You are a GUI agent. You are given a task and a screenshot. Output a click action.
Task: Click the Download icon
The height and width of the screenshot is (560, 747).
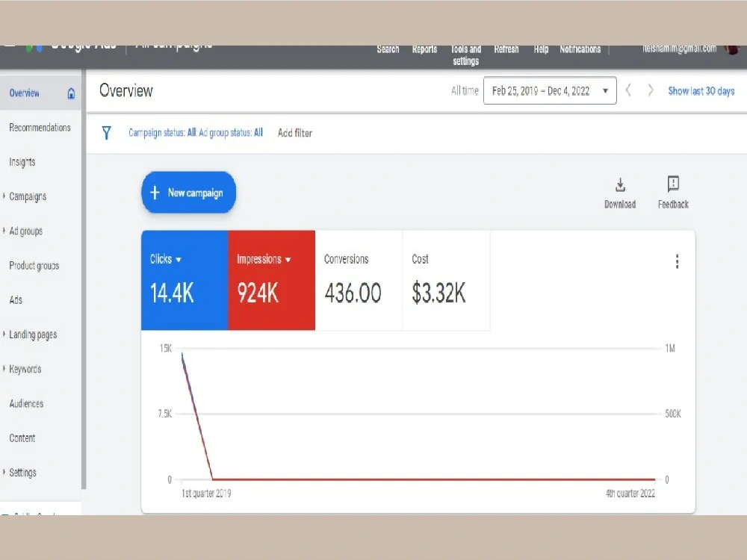point(620,184)
